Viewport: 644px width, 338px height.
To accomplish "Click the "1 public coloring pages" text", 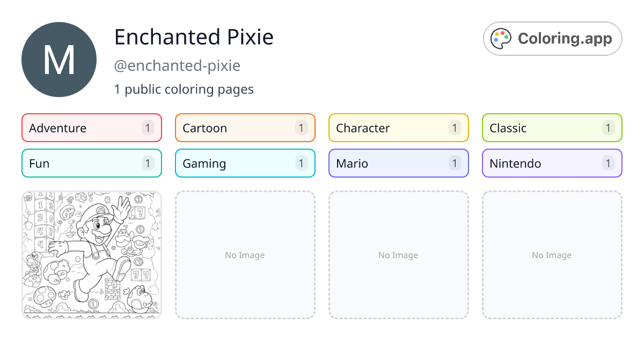I will pos(184,89).
